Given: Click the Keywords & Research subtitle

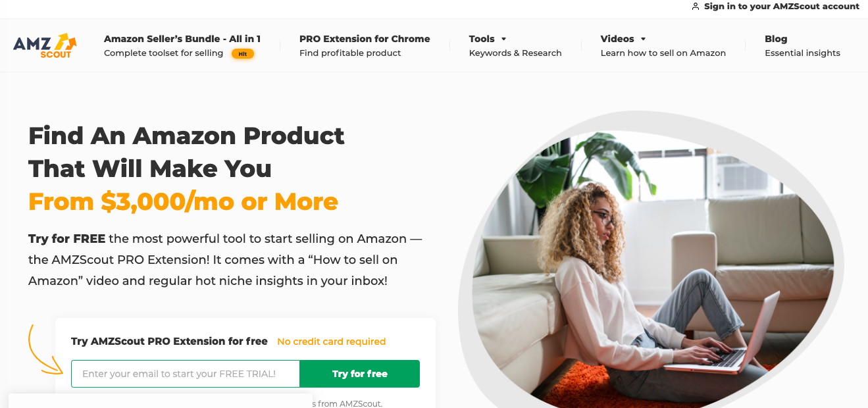Looking at the screenshot, I should coord(515,53).
